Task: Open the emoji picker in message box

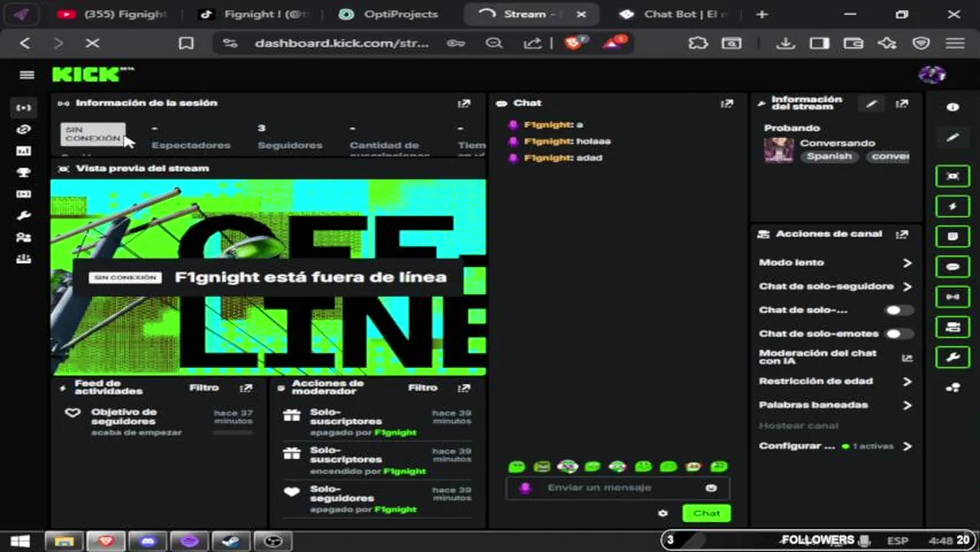Action: (x=711, y=488)
